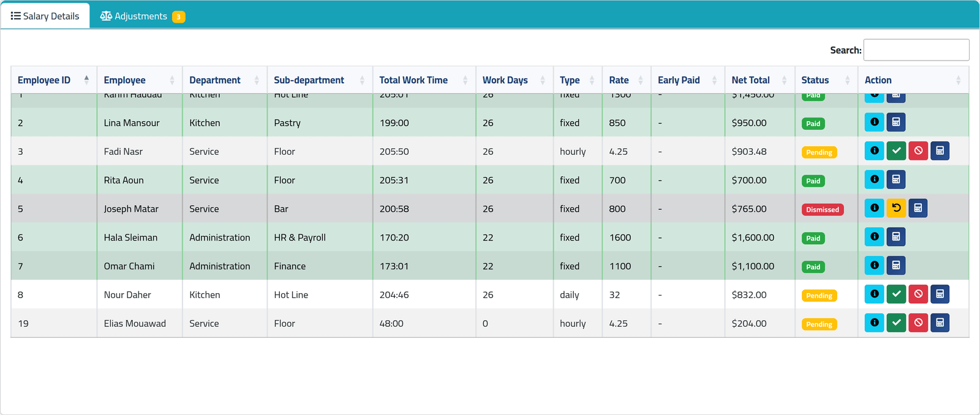This screenshot has width=980, height=415.
Task: Sort table by Type column
Action: [x=578, y=80]
